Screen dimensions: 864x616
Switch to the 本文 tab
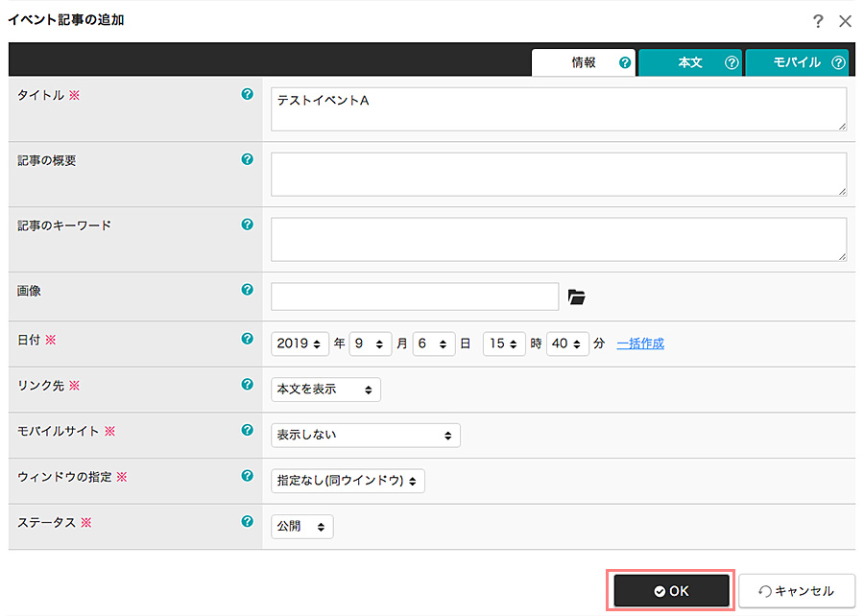point(690,62)
